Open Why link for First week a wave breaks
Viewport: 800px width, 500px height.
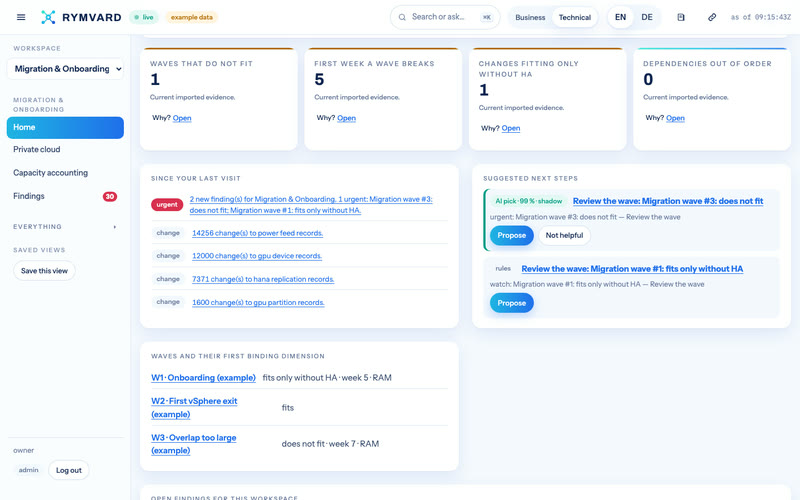pyautogui.click(x=346, y=118)
